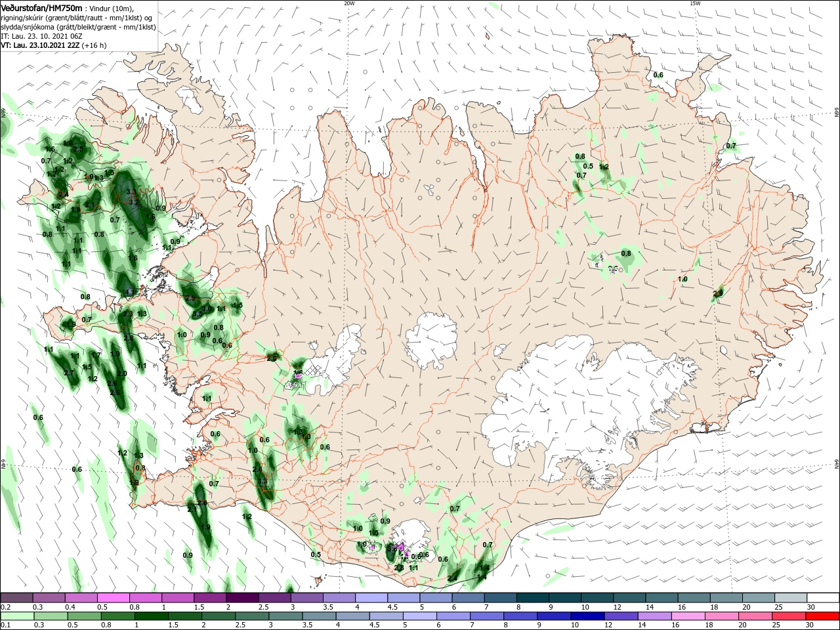Pick the dark teal swatch between 8 and 9, top row
Image resolution: width=840 pixels, height=630 pixels.
click(x=534, y=598)
